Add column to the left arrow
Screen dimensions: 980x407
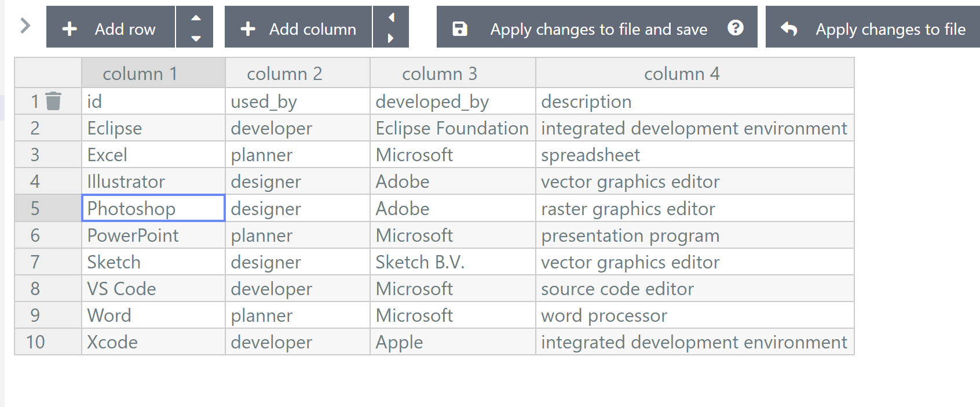click(392, 17)
